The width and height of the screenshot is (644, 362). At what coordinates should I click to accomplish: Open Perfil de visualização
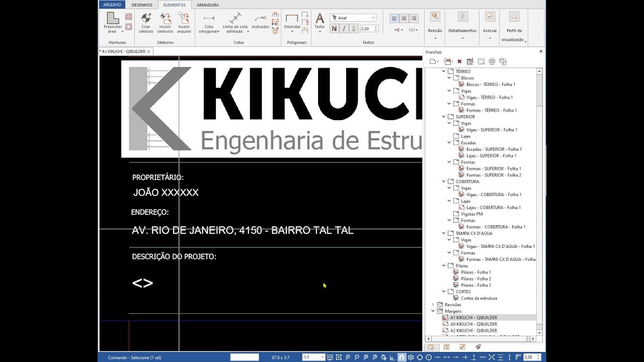514,27
